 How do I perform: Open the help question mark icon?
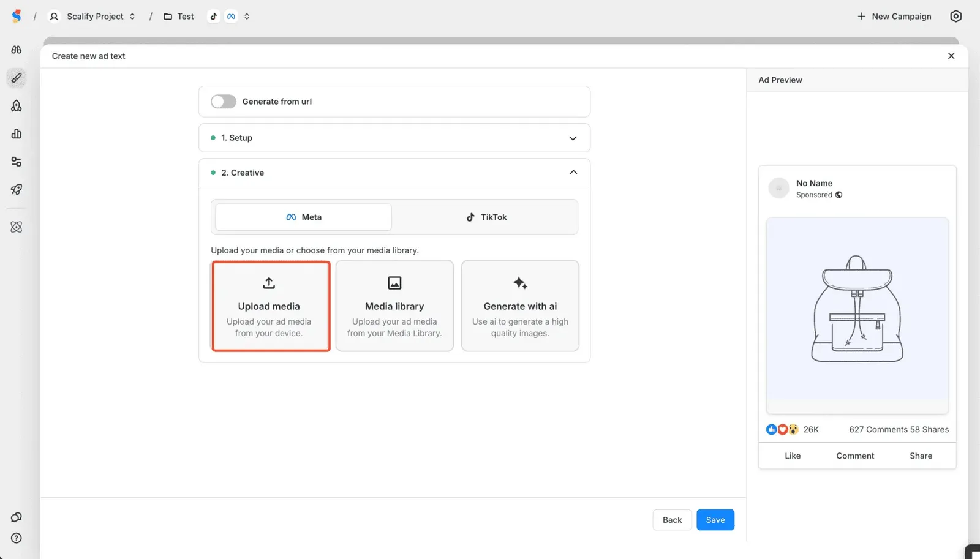click(17, 538)
